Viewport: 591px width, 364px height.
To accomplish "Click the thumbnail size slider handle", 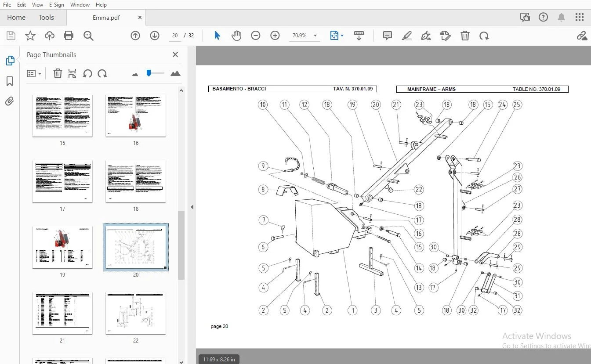I will 149,73.
